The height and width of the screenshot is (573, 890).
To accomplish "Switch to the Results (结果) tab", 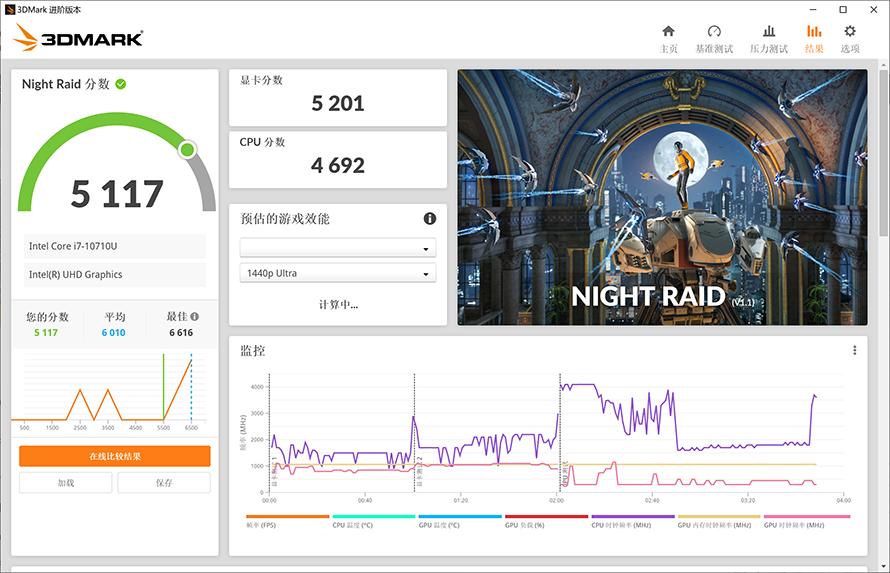I will [x=814, y=39].
